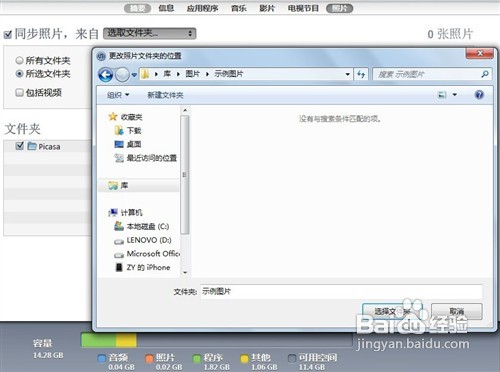Click the change view icon
The width and height of the screenshot is (500, 372).
click(442, 95)
